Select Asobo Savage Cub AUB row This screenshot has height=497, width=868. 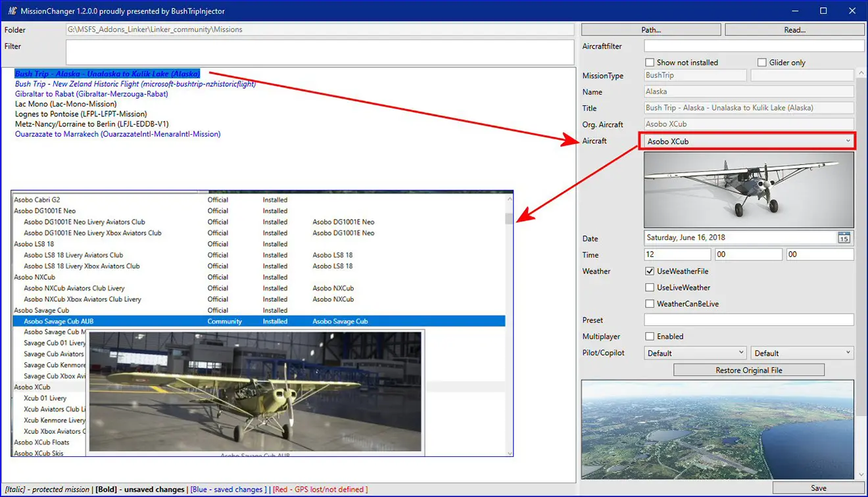pyautogui.click(x=258, y=321)
